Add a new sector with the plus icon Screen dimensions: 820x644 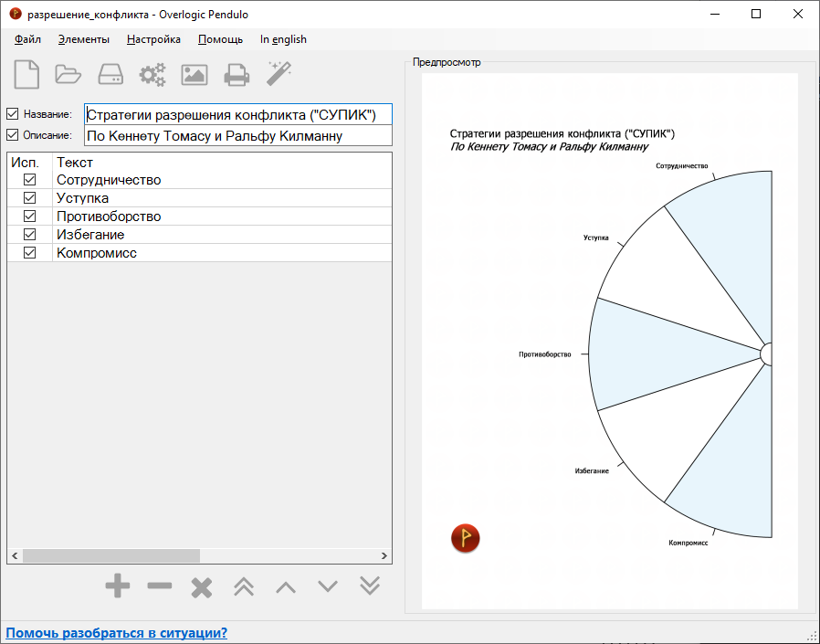(118, 586)
